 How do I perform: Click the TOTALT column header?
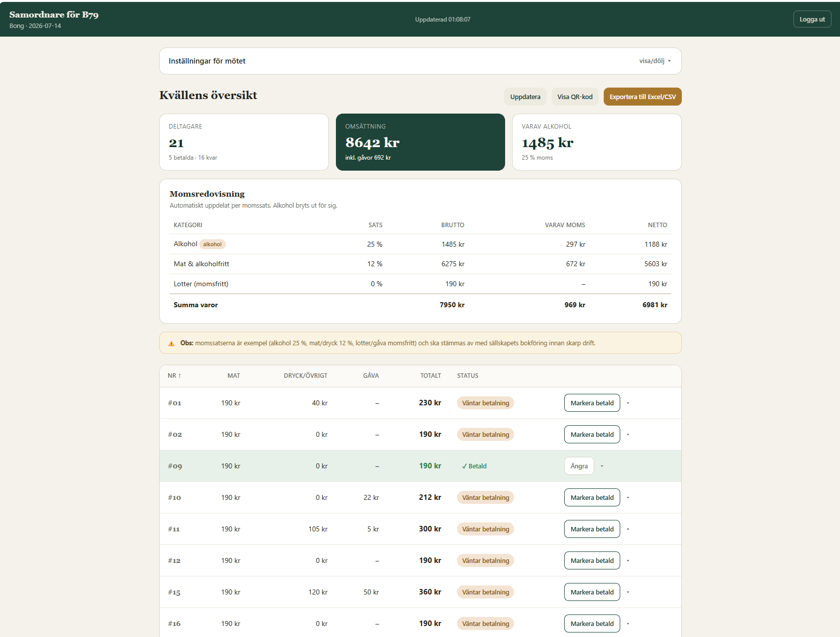(431, 376)
